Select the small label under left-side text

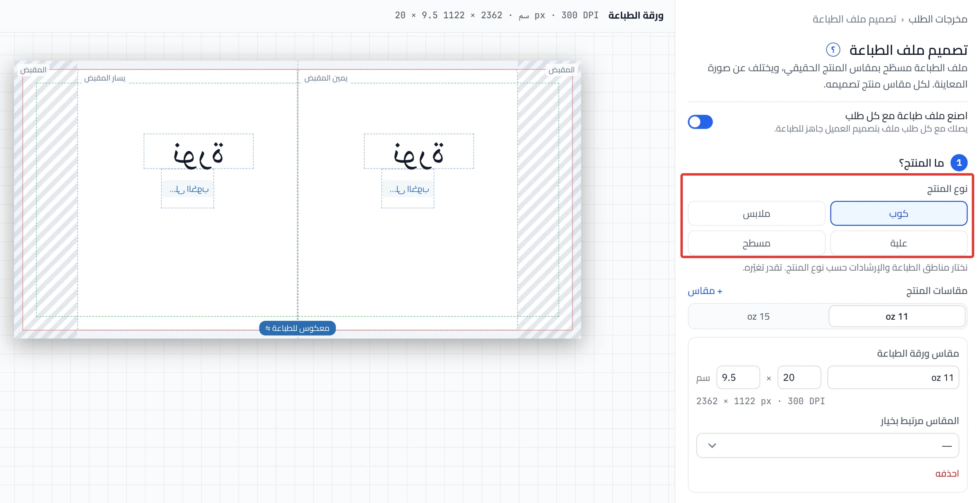[x=187, y=189]
